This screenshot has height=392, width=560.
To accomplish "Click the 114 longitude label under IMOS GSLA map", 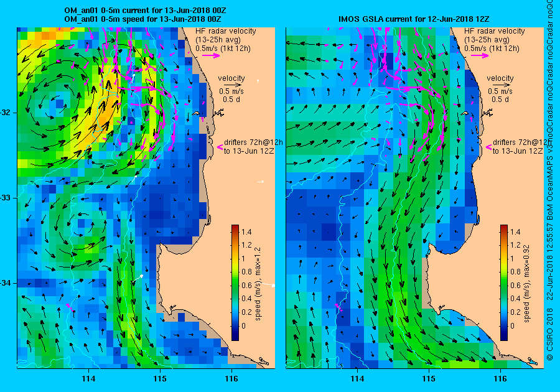I will 357,379.
